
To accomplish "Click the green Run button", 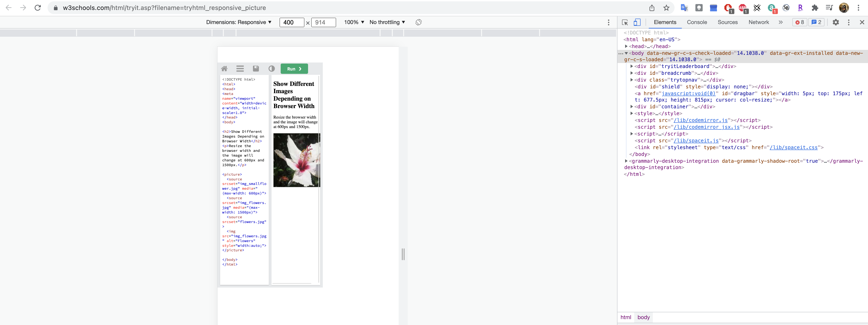I will pyautogui.click(x=294, y=69).
